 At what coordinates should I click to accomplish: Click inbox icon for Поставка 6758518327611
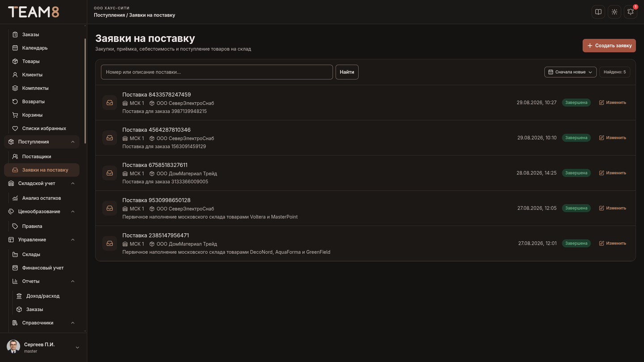coord(110,173)
